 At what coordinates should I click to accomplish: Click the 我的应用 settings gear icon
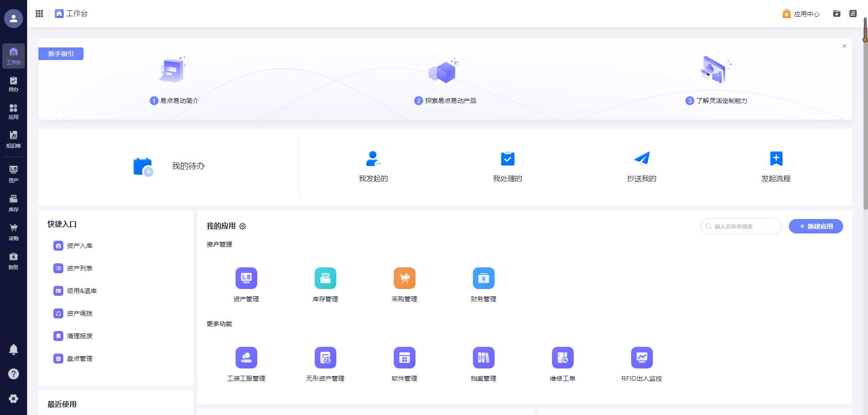point(243,226)
